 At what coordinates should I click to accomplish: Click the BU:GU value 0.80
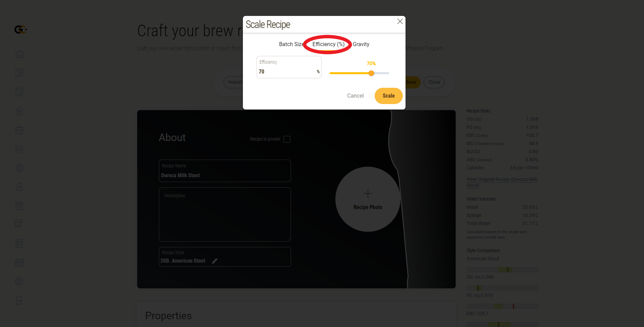click(x=534, y=152)
